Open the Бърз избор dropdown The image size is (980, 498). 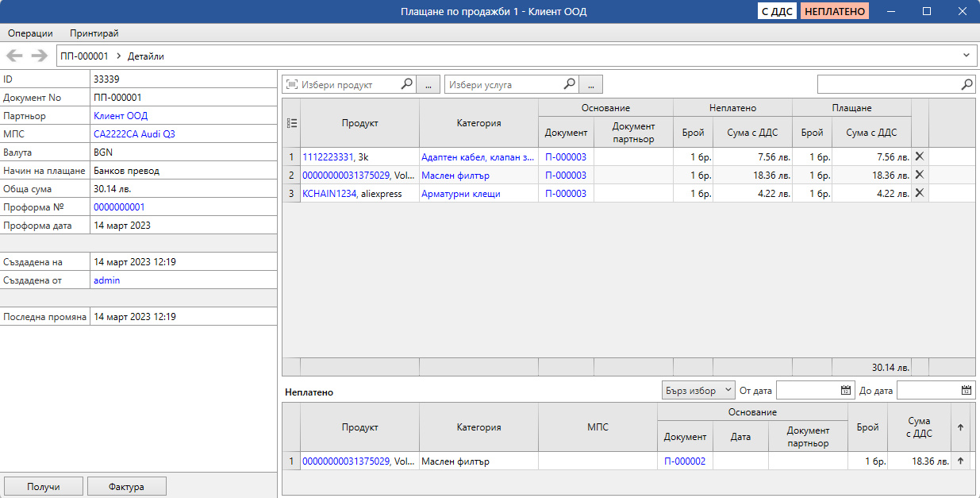click(698, 390)
